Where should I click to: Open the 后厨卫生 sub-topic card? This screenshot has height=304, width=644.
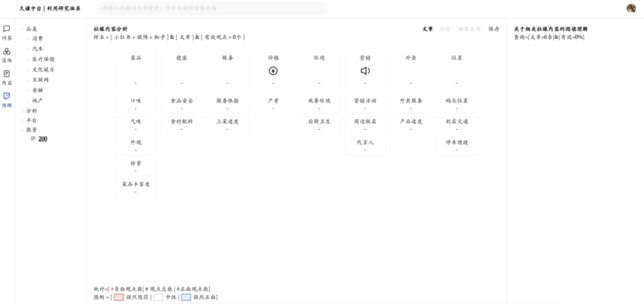[319, 125]
